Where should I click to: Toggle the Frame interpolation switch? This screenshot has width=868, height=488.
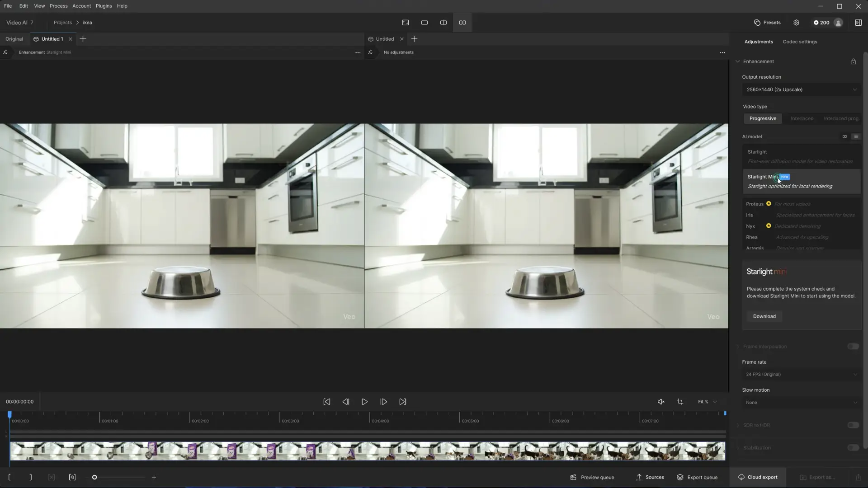(853, 347)
